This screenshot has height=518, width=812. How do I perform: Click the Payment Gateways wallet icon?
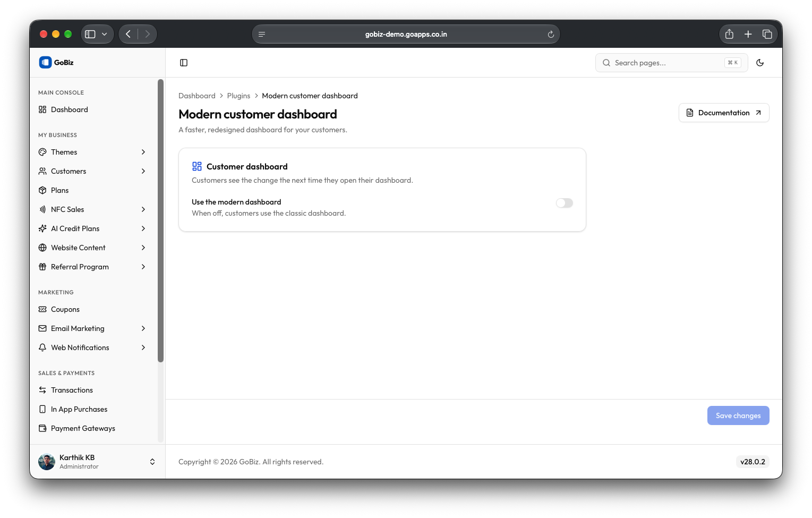42,428
